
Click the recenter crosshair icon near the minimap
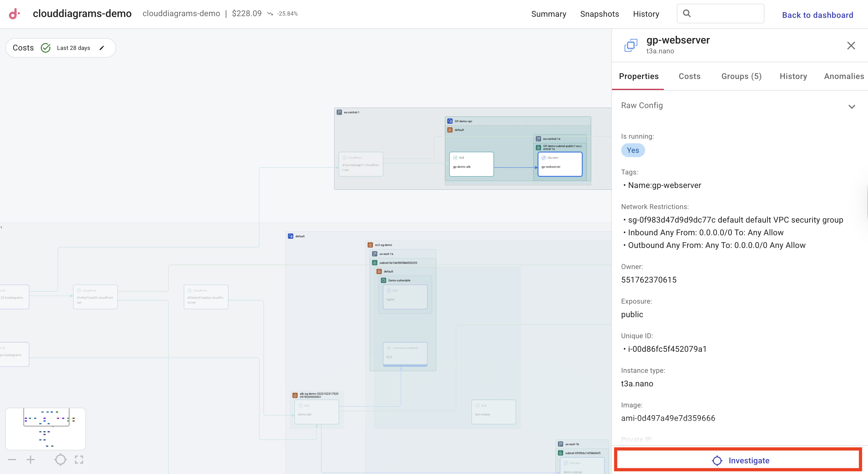coord(60,460)
